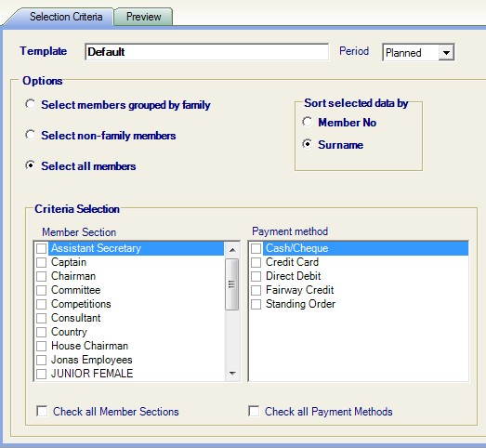This screenshot has width=486, height=448.
Task: Choose Select non-family members radio button
Action: pyautogui.click(x=31, y=135)
